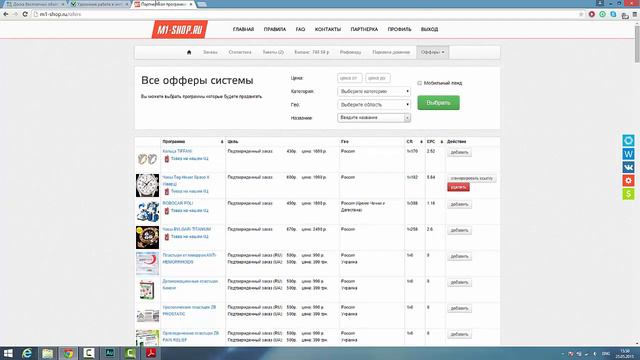Open the Тикеты (2) sub-navigation tab
This screenshot has height=360, width=640.
click(x=273, y=52)
